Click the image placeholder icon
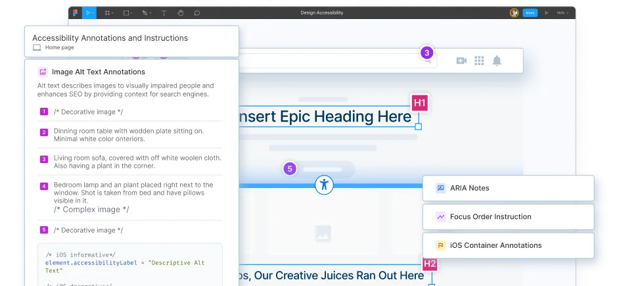 [x=323, y=233]
